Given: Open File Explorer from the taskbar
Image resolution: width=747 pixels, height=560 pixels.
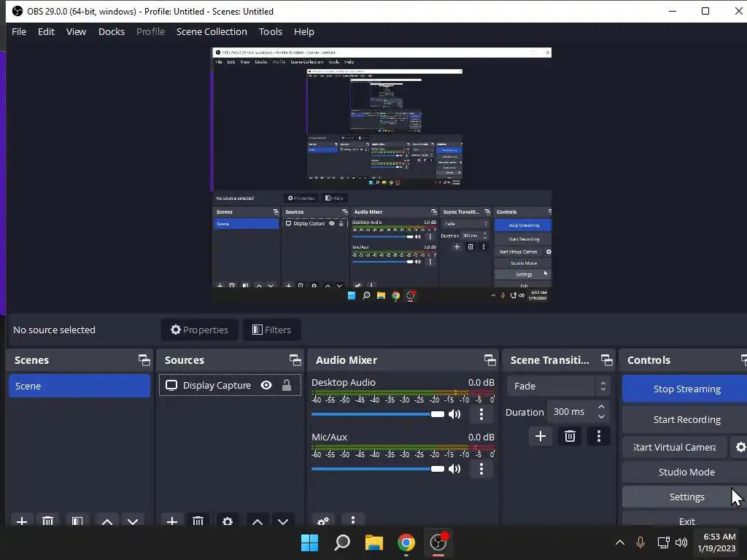Looking at the screenshot, I should click(374, 542).
